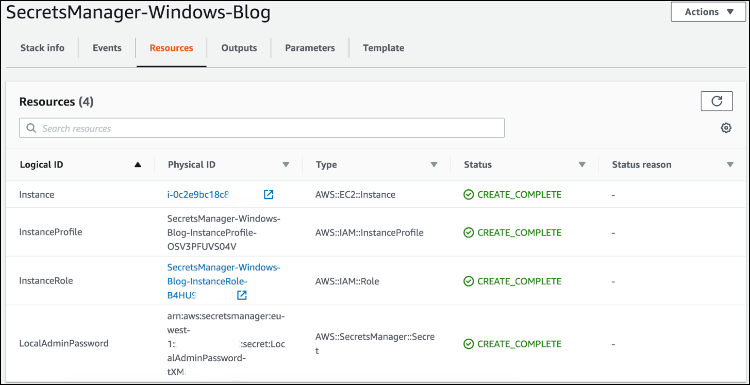Sort by Status column arrow
The width and height of the screenshot is (750, 385).
582,165
